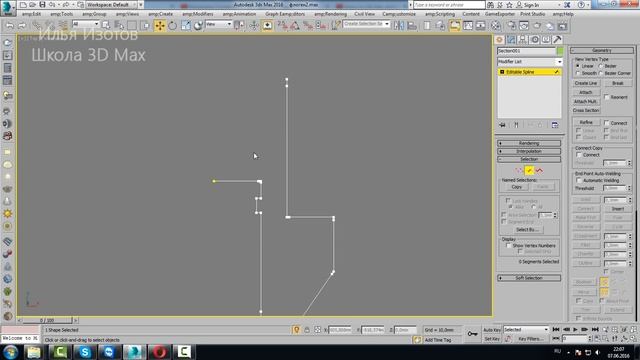The height and width of the screenshot is (360, 640).
Task: Open reference coordinate View dropdown
Action: 218,24
